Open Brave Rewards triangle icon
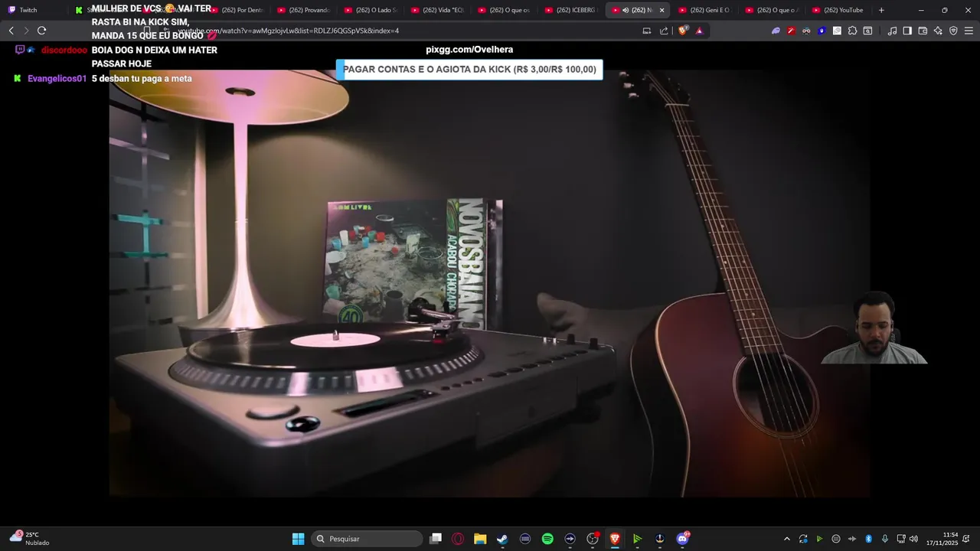This screenshot has height=551, width=980. (699, 31)
